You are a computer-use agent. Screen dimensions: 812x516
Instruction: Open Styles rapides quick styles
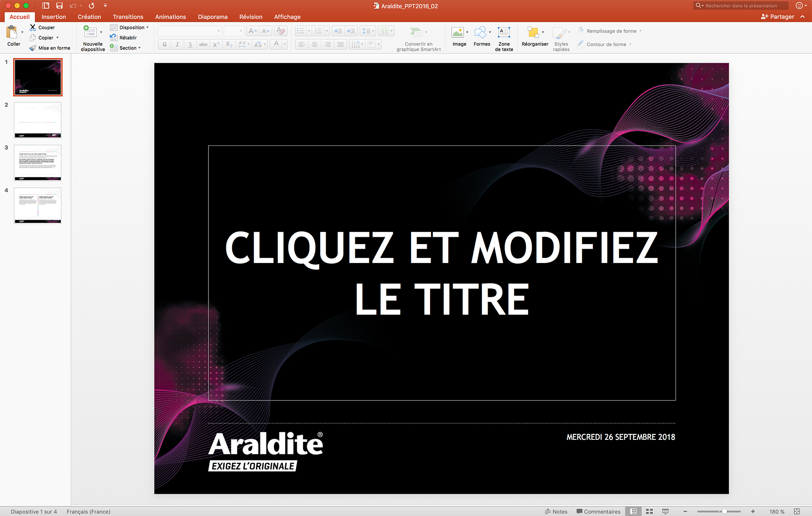(x=561, y=39)
